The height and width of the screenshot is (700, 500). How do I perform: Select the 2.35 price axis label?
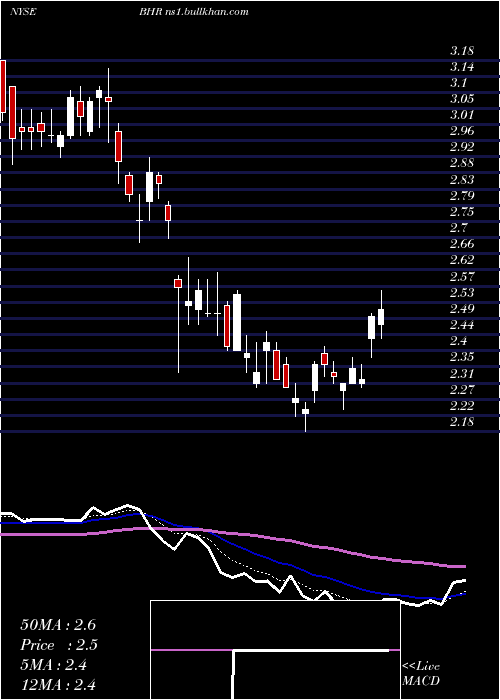462,357
